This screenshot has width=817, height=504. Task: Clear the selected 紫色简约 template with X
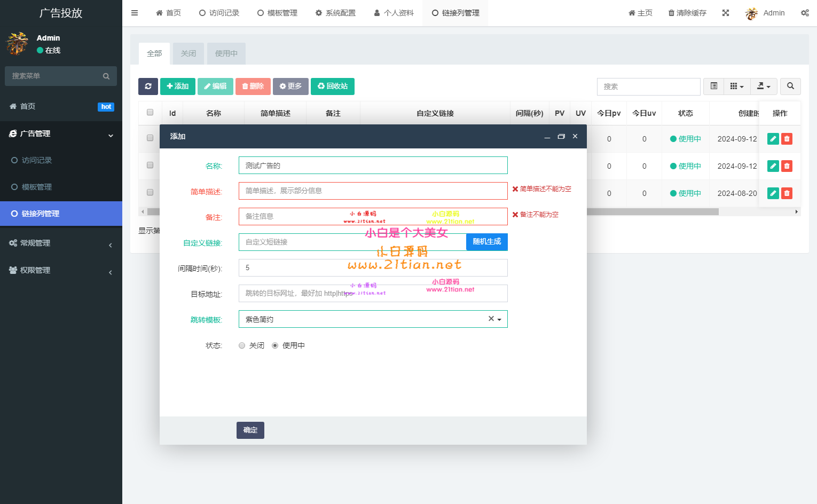point(491,319)
